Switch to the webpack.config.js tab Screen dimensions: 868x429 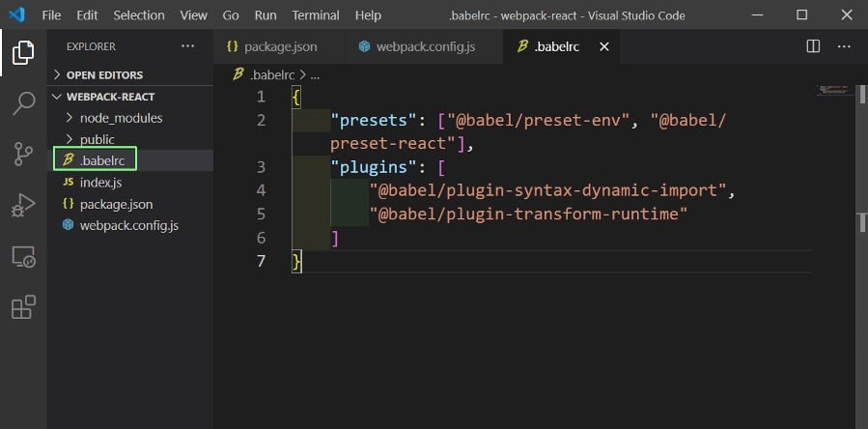424,47
